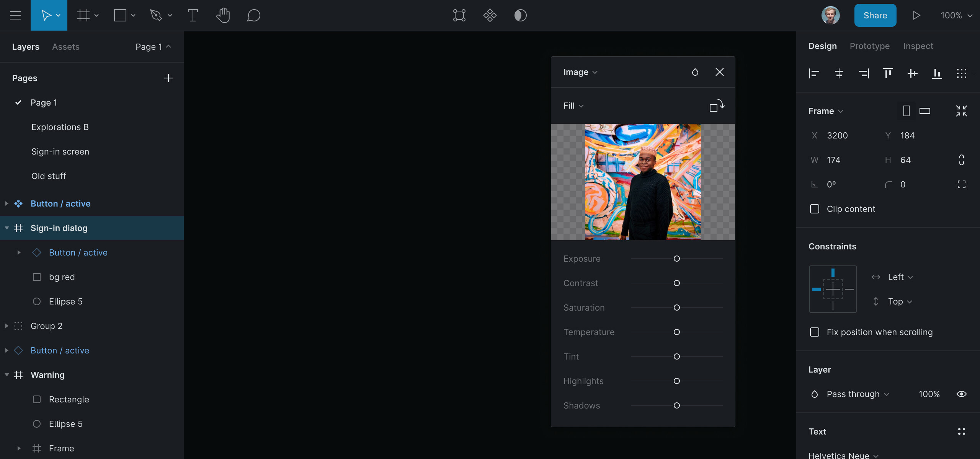The width and height of the screenshot is (980, 459).
Task: Open the Fill scale mode dropdown
Action: tap(573, 106)
